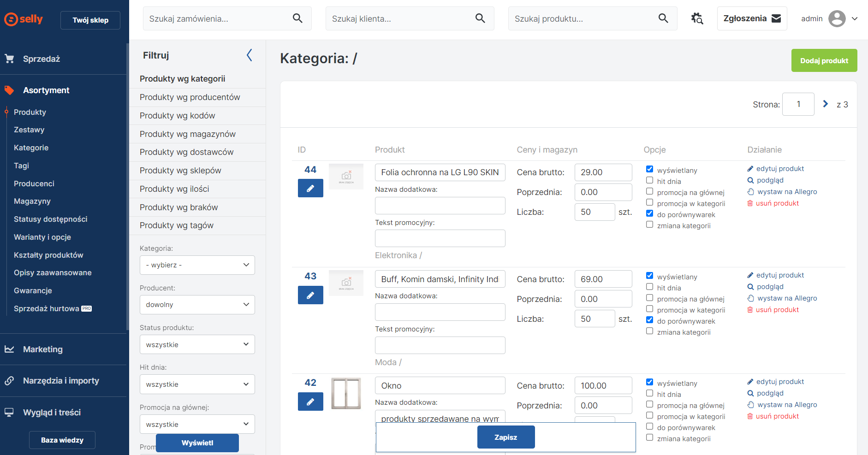
Task: Open the Status produktu dropdown
Action: click(197, 344)
